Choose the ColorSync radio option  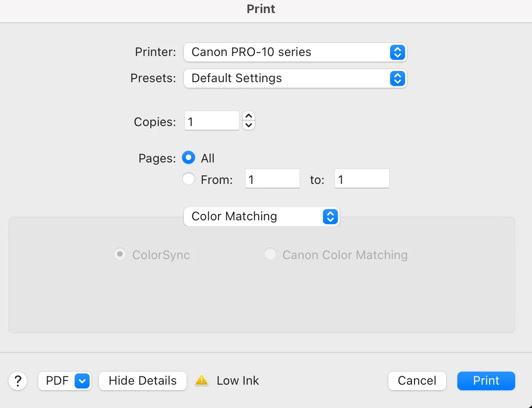(120, 254)
